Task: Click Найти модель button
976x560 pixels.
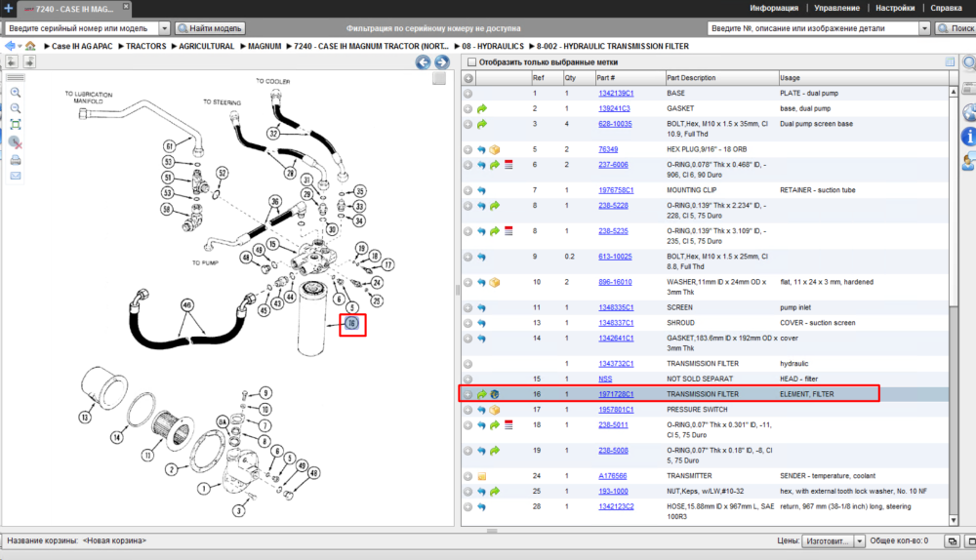Action: [x=210, y=28]
